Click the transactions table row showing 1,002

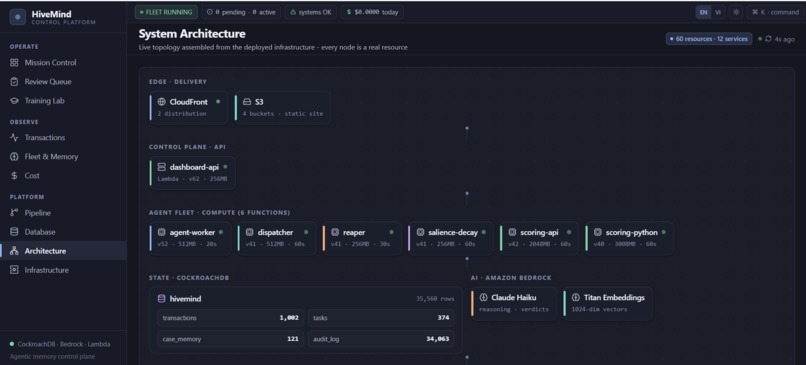[x=231, y=318]
